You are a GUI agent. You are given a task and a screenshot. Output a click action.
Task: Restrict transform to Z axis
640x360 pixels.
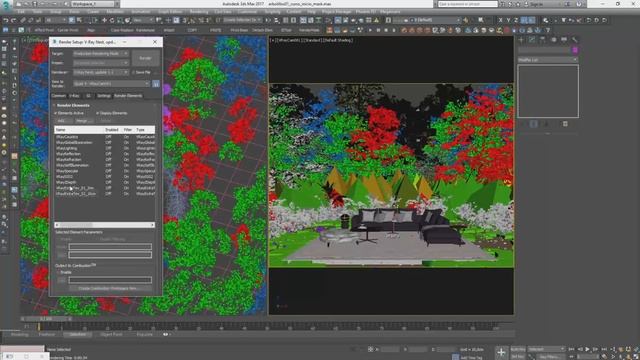pos(516,20)
